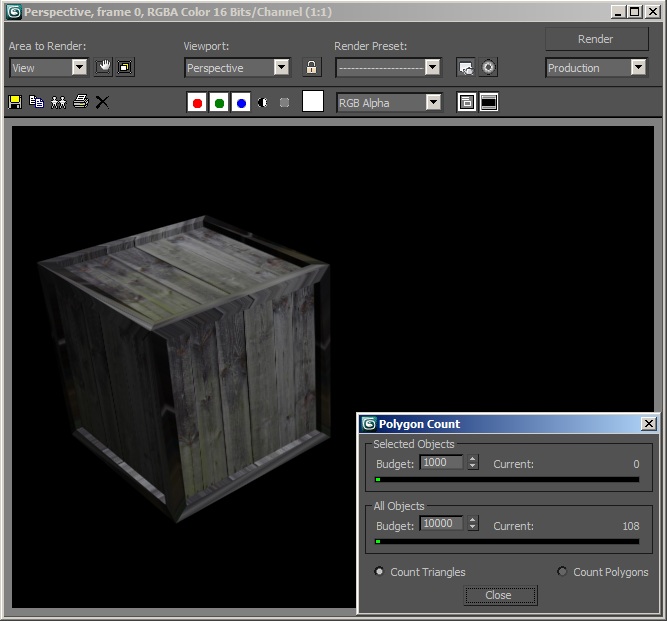Click the Close button in Polygon Count
The image size is (667, 621).
(x=500, y=595)
